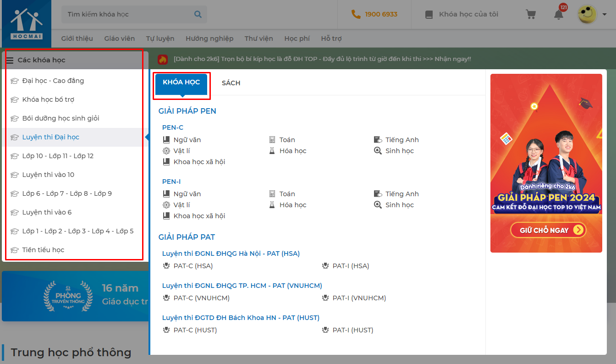The width and height of the screenshot is (616, 364).
Task: Open PEN-I Vật lí course text
Action: (181, 205)
